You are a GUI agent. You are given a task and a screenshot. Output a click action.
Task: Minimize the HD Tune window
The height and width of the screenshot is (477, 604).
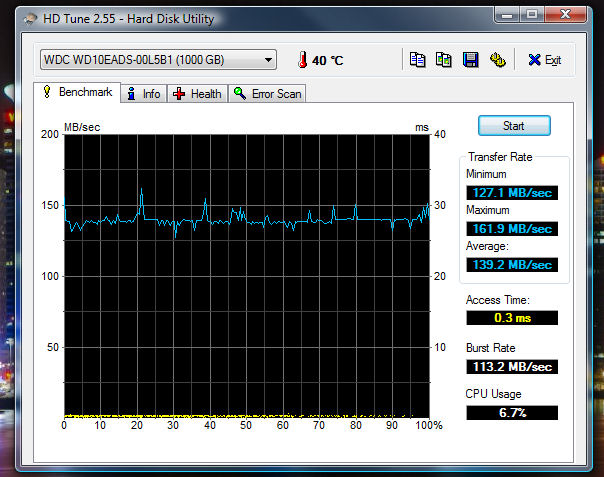[507, 15]
